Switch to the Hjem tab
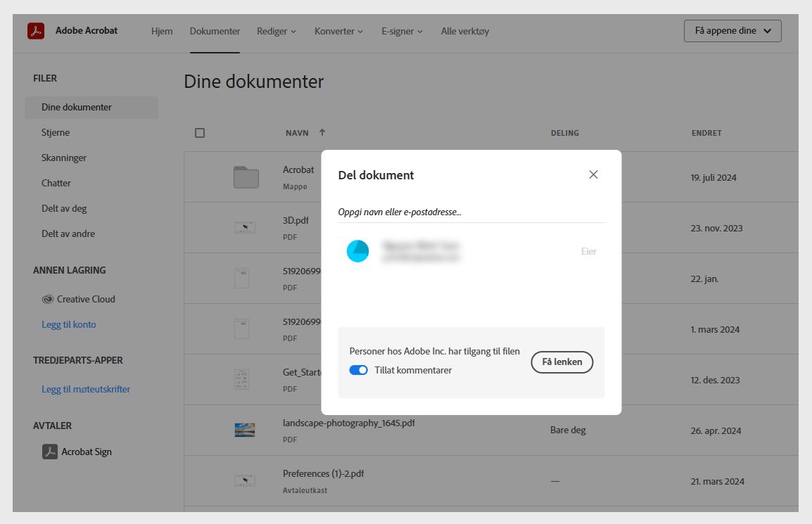This screenshot has width=812, height=524. pos(162,31)
